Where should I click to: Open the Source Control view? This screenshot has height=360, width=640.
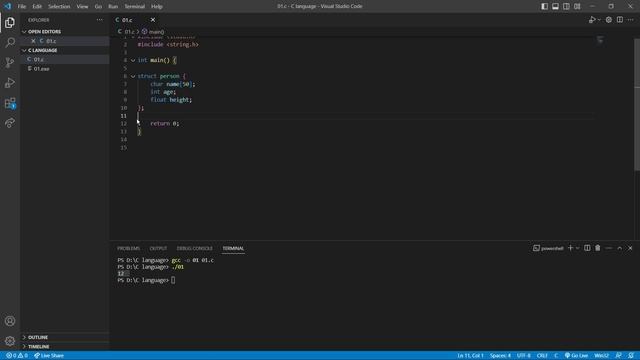pos(10,62)
